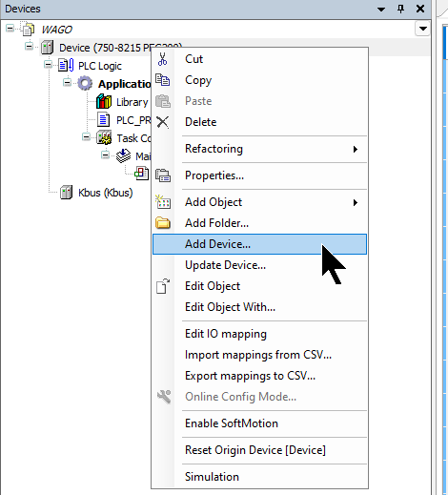Screen dimensions: 448x495
Task: Choose Enable SoftMotion entry
Action: (259, 423)
